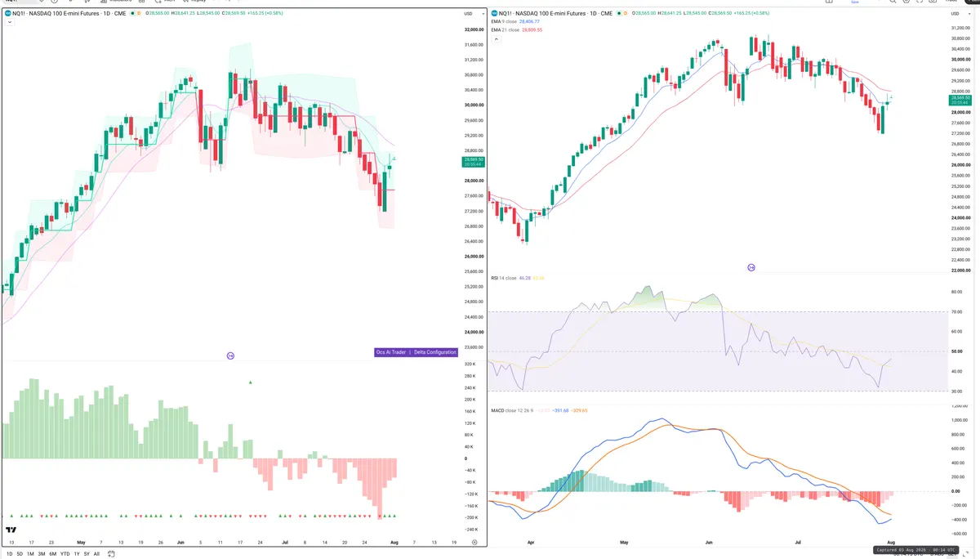This screenshot has height=559, width=980.
Task: Click NQ1! symbol logo on right chart
Action: 496,13
